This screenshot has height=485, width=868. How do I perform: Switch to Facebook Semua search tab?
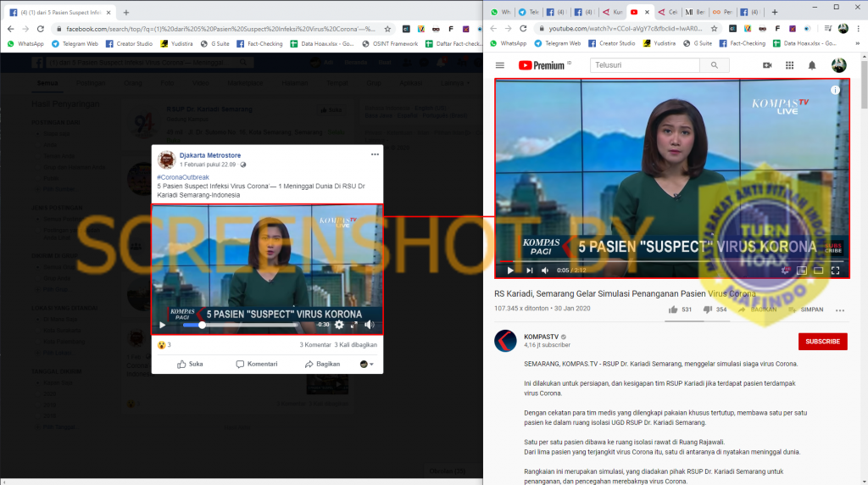coord(47,83)
